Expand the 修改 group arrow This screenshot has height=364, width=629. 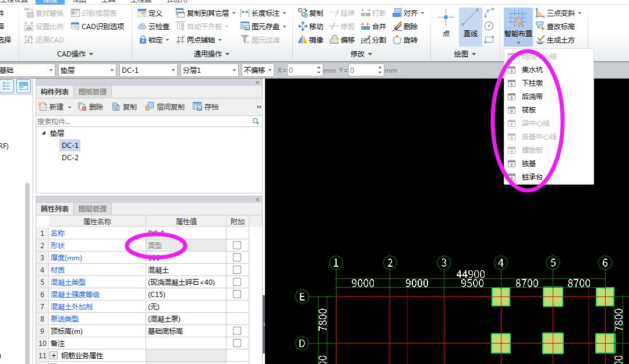(x=370, y=54)
